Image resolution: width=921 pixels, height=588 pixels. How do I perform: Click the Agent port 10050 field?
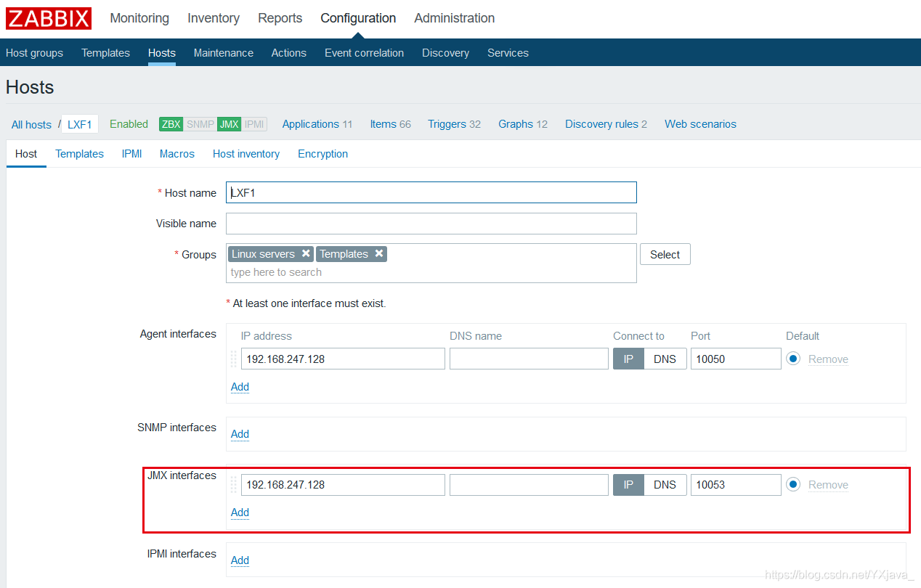pos(736,359)
